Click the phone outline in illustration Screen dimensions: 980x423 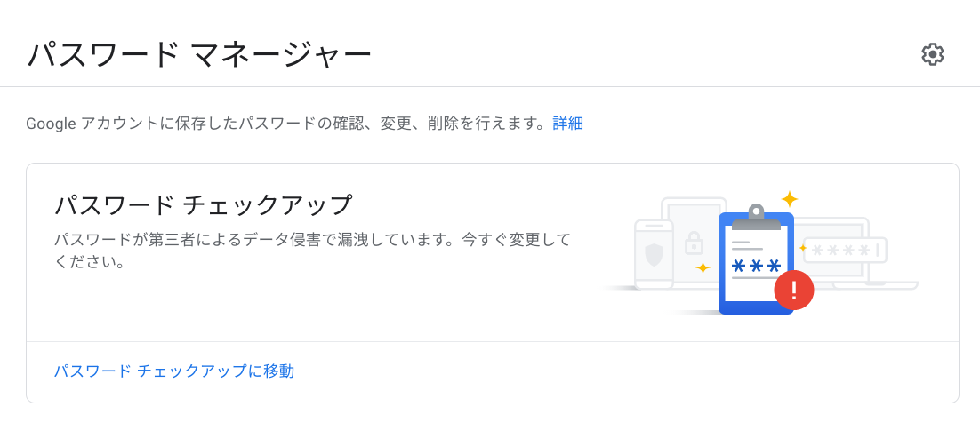(x=654, y=254)
